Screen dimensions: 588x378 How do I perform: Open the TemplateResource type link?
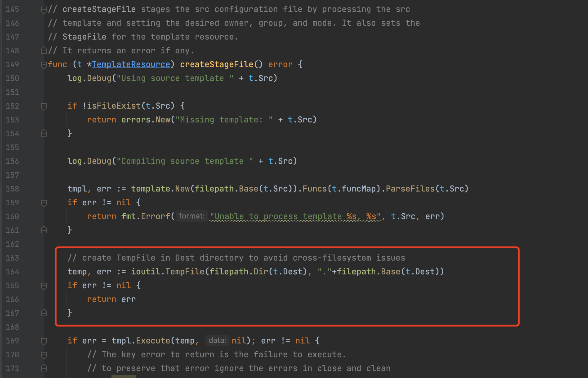pos(131,64)
